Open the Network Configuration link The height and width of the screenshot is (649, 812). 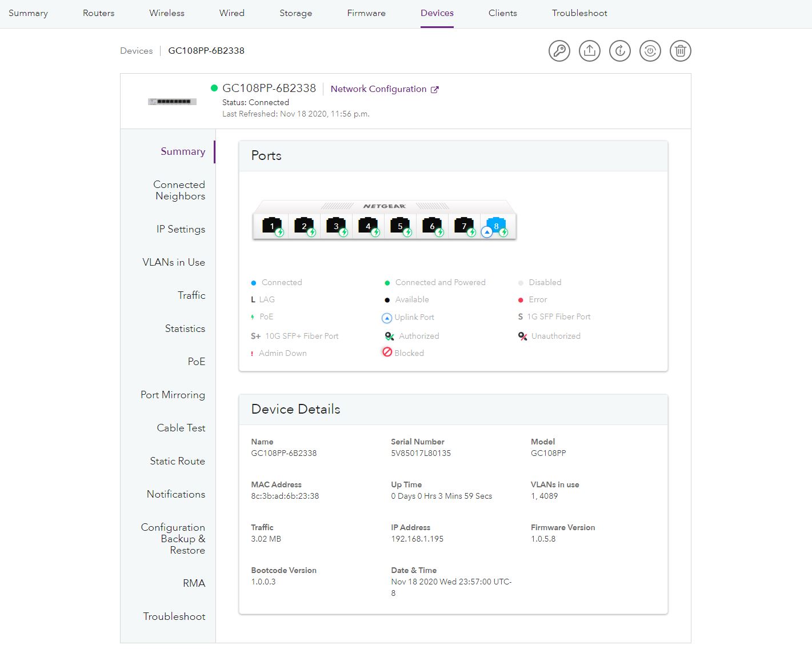click(378, 89)
